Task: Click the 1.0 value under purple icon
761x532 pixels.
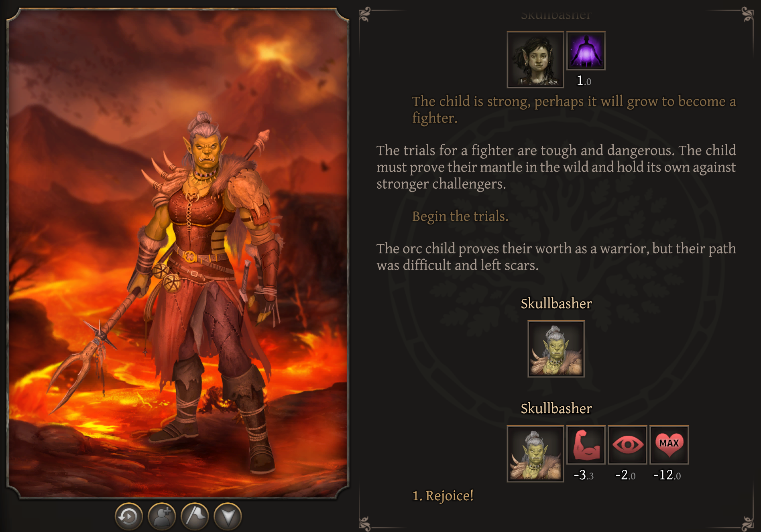Action: point(584,81)
